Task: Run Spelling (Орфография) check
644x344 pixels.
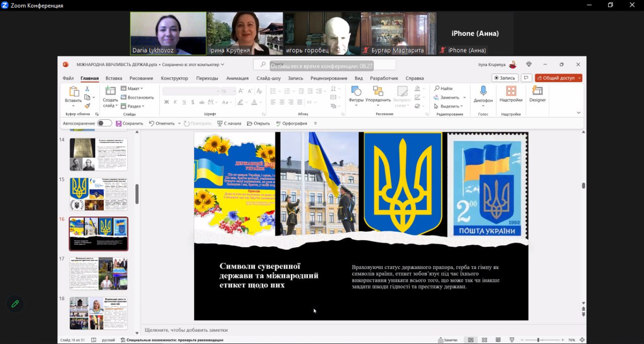Action: coord(291,123)
